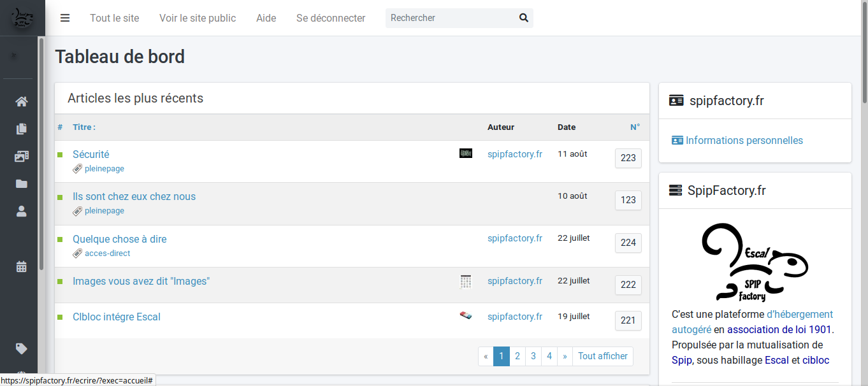Click article number button 222
The image size is (868, 386).
628,285
